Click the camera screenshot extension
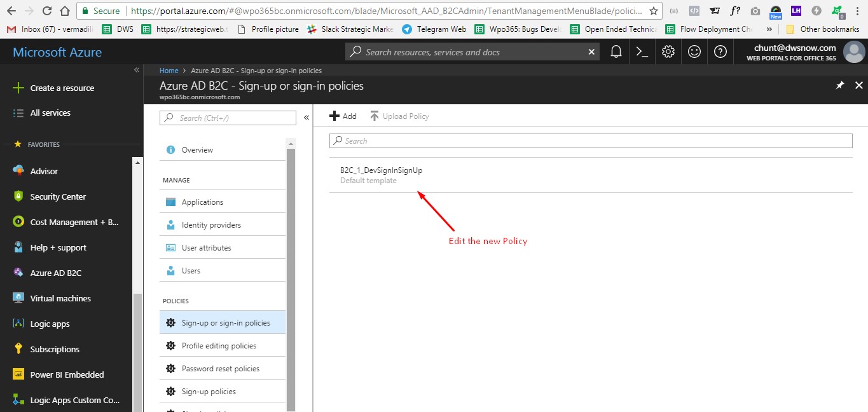Viewport: 868px width, 412px height. pos(755,11)
